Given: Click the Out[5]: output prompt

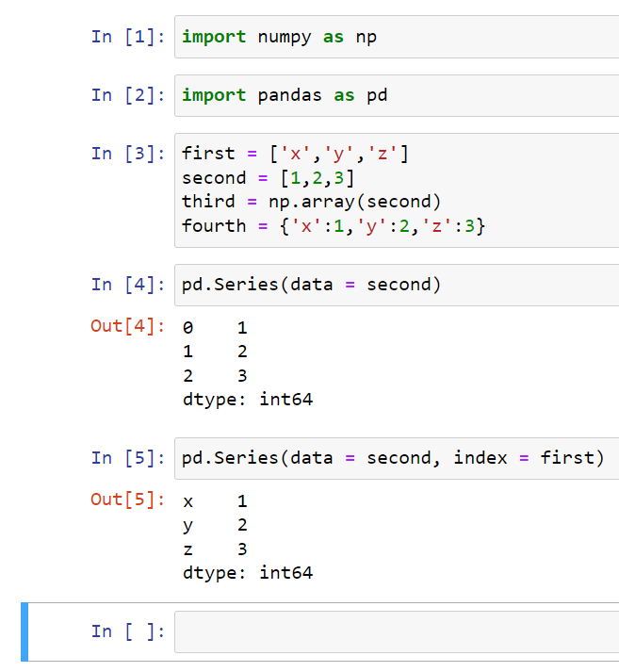Looking at the screenshot, I should point(127,500).
